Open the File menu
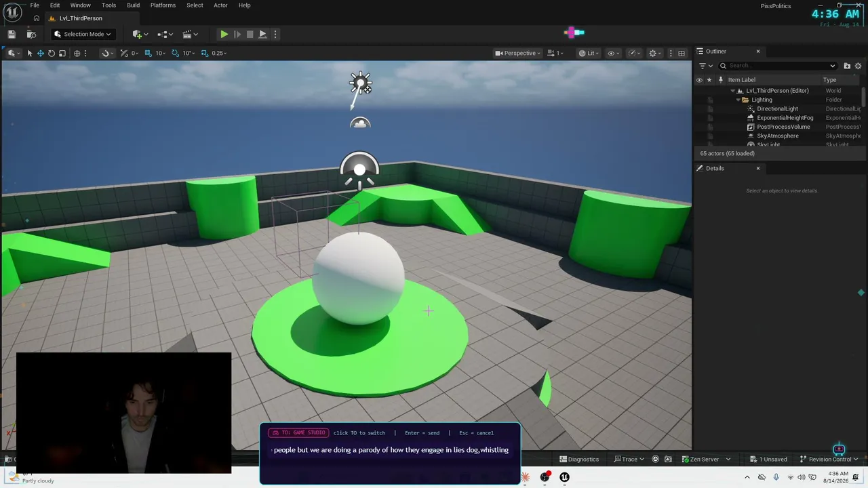 coord(35,5)
